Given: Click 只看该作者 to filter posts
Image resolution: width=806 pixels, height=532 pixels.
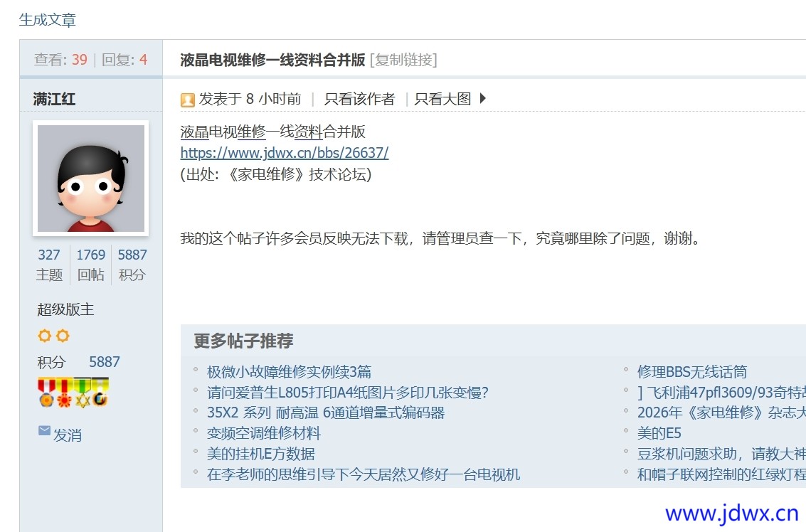Looking at the screenshot, I should coord(359,99).
